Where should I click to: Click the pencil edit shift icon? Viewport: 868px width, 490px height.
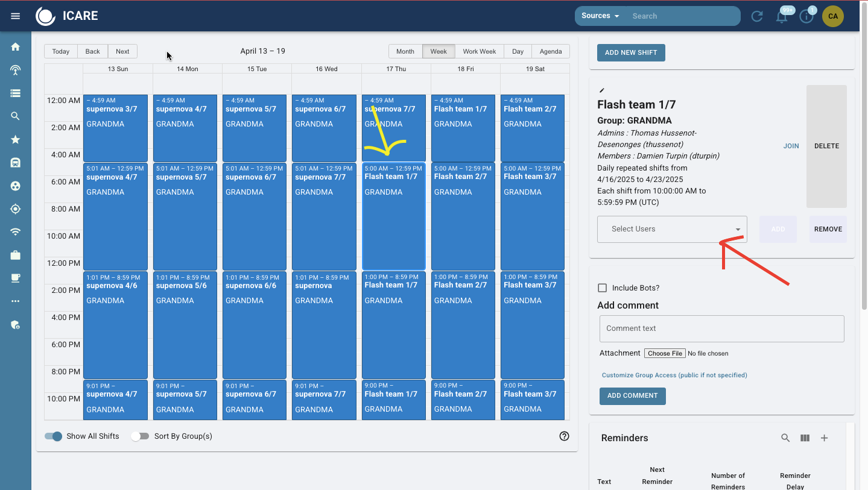point(601,90)
